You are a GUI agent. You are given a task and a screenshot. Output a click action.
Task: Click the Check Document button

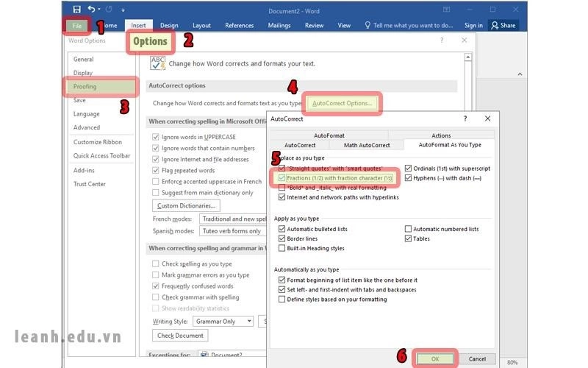(180, 336)
